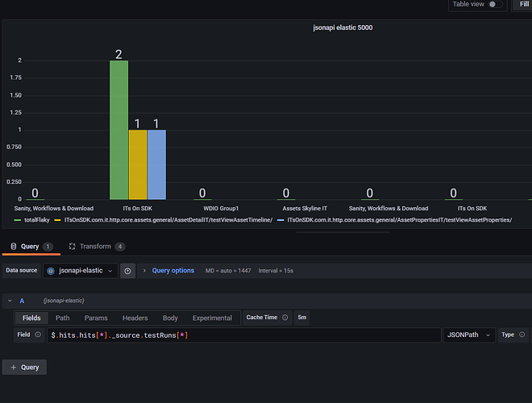Screen dimensions: 532x403
Task: Click the testViewAssetTimeline legend entry
Action: click(x=168, y=220)
